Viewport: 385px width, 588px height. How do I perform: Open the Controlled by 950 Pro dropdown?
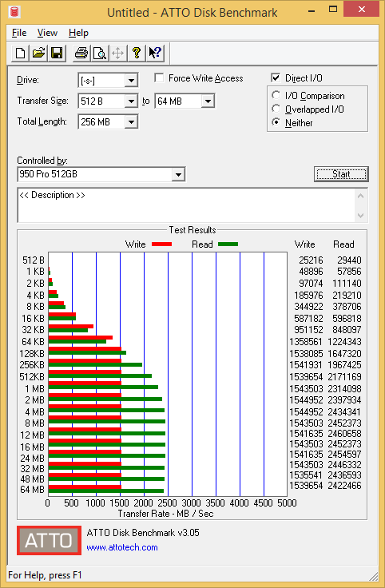click(x=178, y=174)
